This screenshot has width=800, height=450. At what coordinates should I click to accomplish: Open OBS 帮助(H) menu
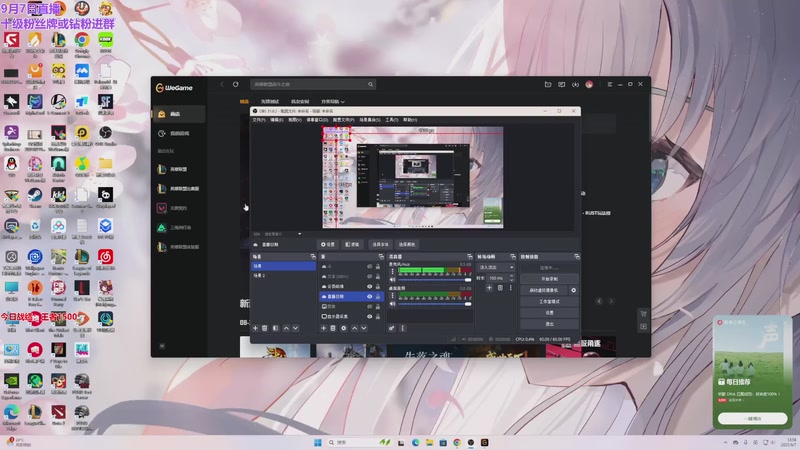[x=410, y=120]
